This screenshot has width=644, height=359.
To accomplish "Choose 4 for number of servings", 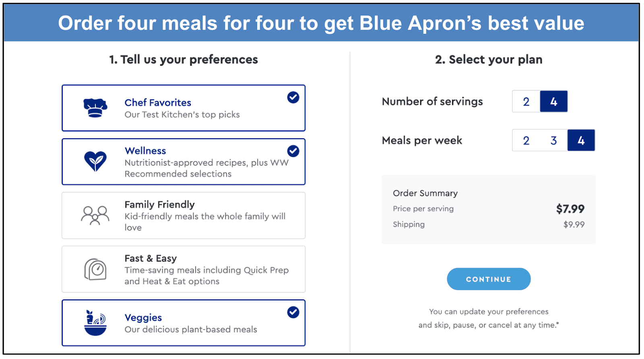I will point(554,102).
